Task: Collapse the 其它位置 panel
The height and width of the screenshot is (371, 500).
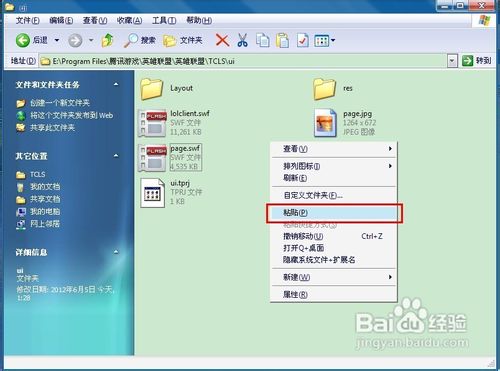Action: pyautogui.click(x=116, y=156)
